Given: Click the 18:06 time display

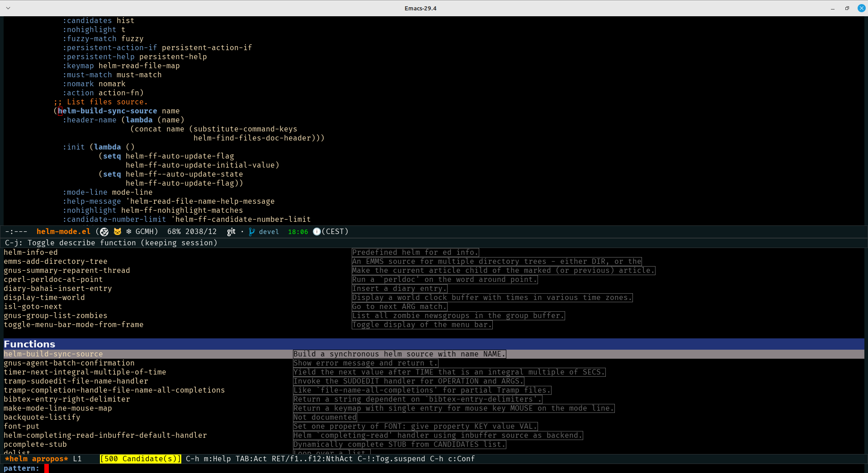Looking at the screenshot, I should click(x=298, y=232).
